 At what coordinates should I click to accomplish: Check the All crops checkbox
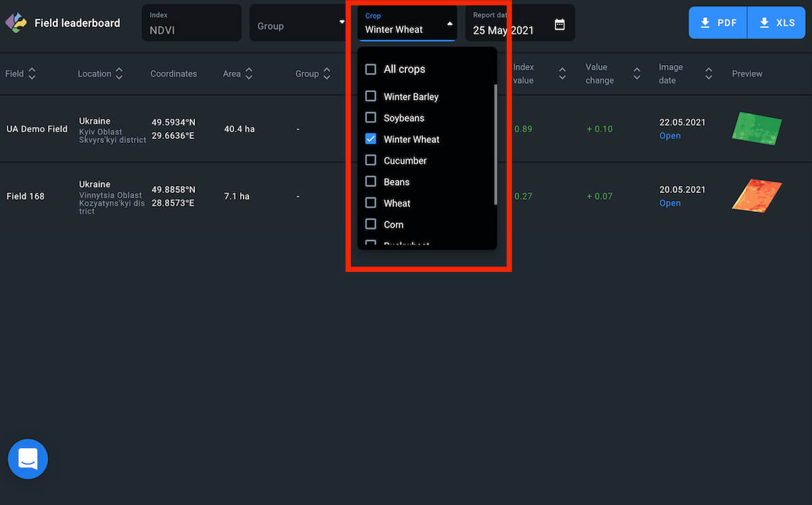click(371, 69)
